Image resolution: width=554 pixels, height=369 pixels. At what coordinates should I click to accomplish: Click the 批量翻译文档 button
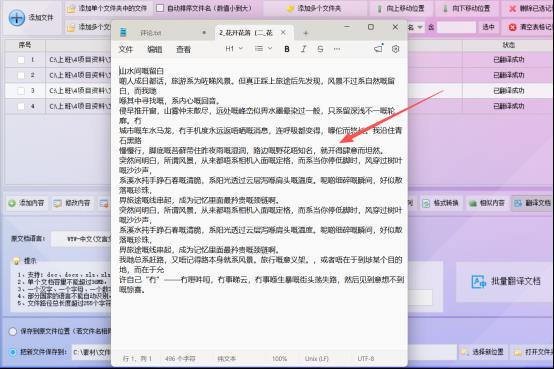point(506,281)
